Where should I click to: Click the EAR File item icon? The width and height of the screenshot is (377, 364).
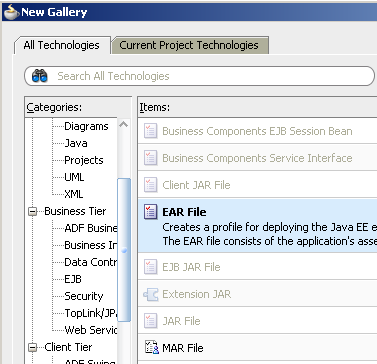pos(151,212)
